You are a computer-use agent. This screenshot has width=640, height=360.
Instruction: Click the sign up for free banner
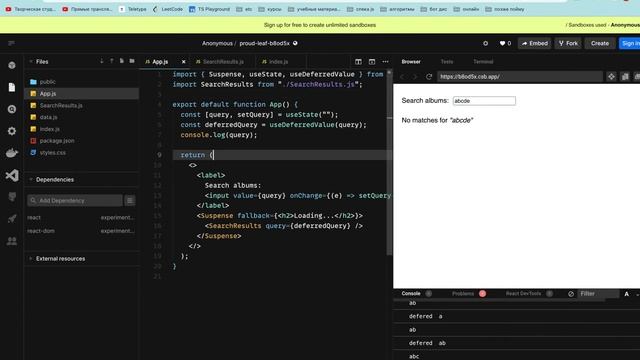(x=320, y=25)
